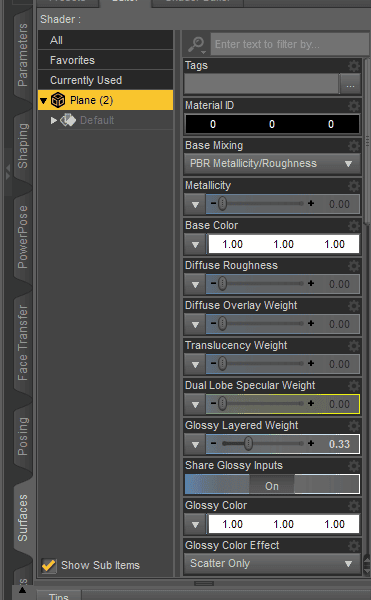
Task: Decrease Dual Lobe Specular Weight minus icon
Action: 213,404
